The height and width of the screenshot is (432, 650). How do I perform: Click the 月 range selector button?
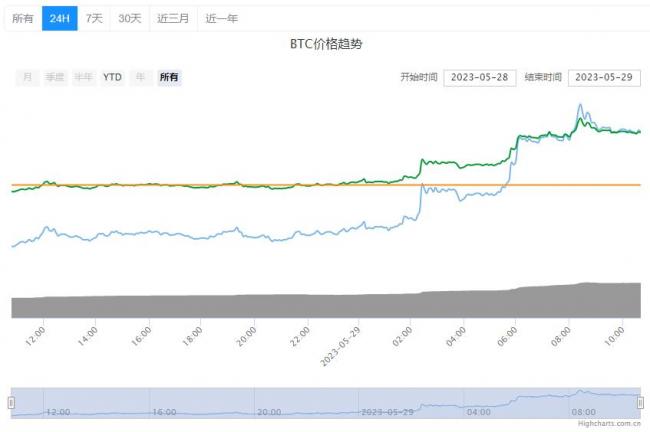[x=27, y=78]
